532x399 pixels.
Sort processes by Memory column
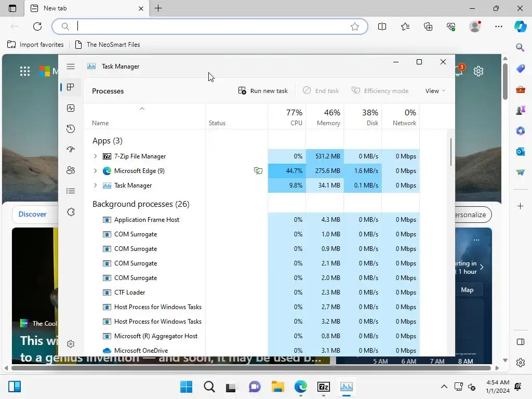[x=325, y=117]
